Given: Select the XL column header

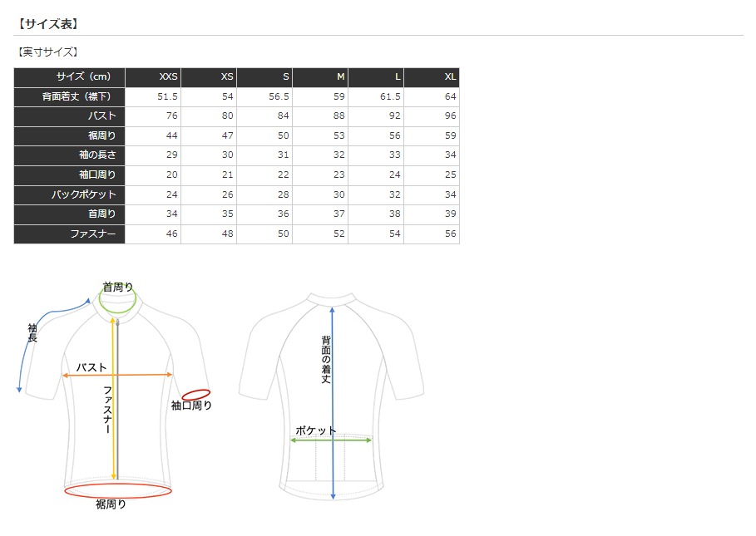Looking at the screenshot, I should [432, 77].
